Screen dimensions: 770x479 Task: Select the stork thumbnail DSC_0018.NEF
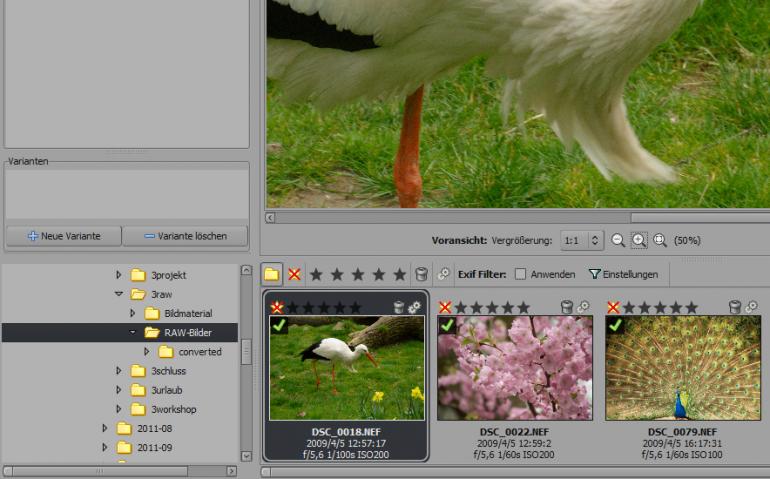(347, 368)
